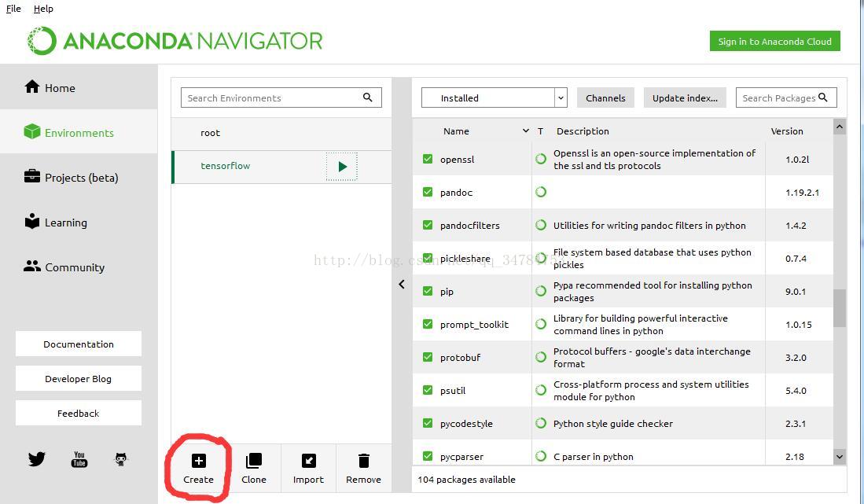This screenshot has height=504, width=864.
Task: Switch to the Learning tab
Action: click(x=79, y=223)
